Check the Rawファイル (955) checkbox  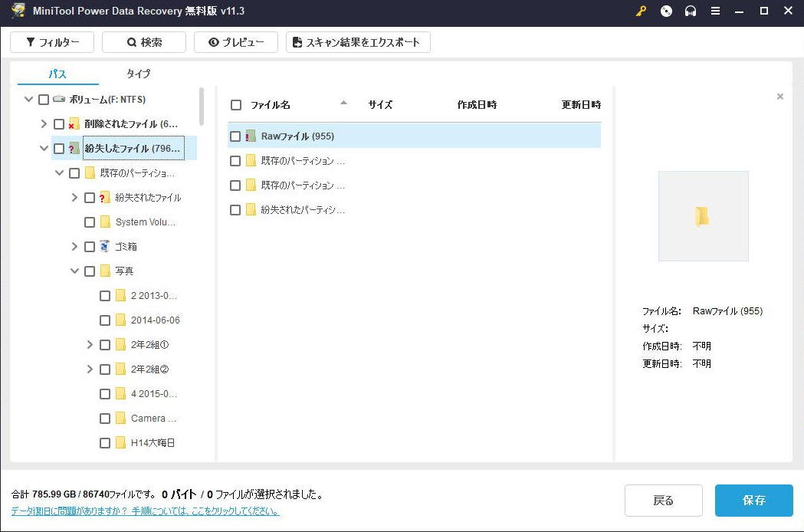point(235,136)
